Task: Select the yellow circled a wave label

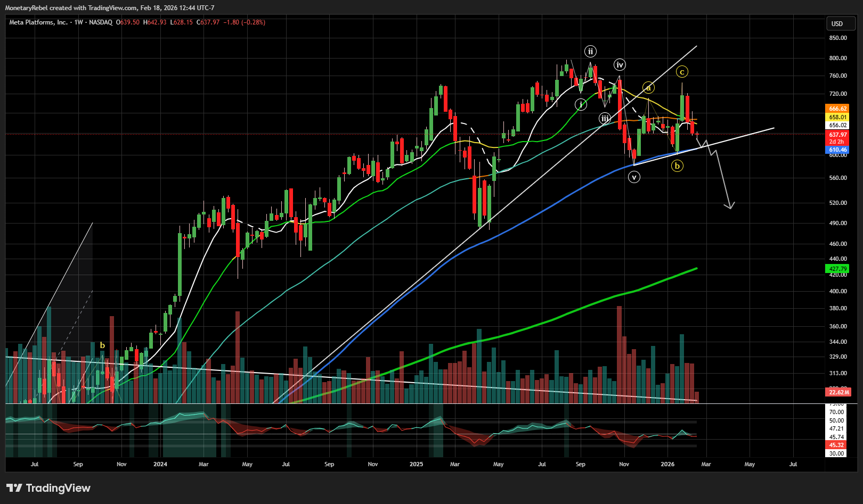Action: (x=648, y=88)
